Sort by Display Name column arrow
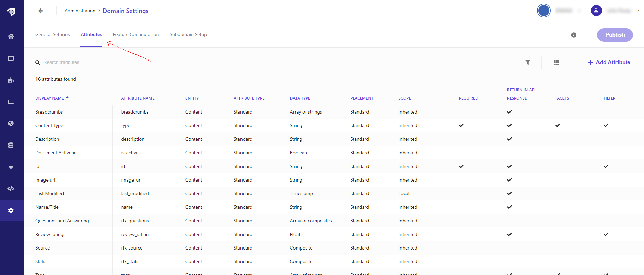This screenshot has width=644, height=275. tap(67, 98)
